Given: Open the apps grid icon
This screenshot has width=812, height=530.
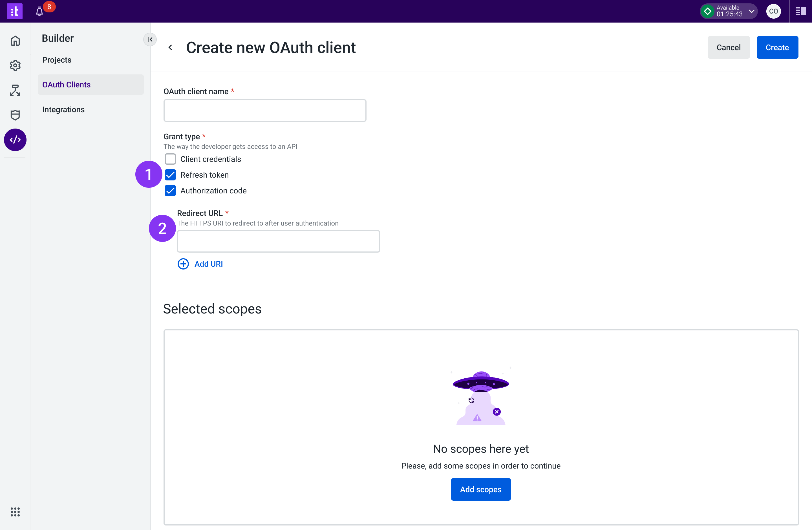Looking at the screenshot, I should 15,512.
